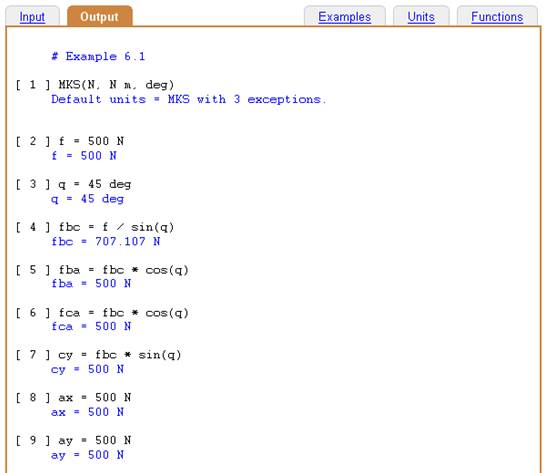The height and width of the screenshot is (473, 547).
Task: Click line 2 'f = 500 N' input
Action: pos(91,141)
